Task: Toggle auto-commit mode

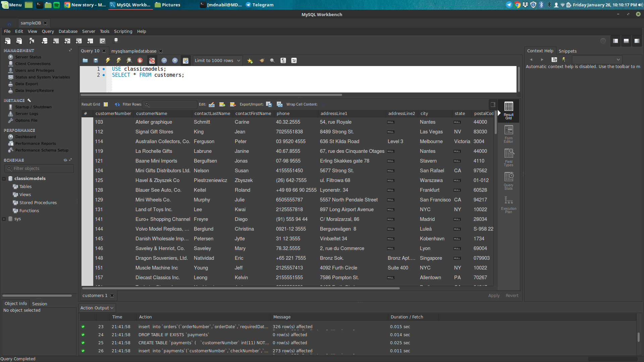Action: (x=186, y=61)
